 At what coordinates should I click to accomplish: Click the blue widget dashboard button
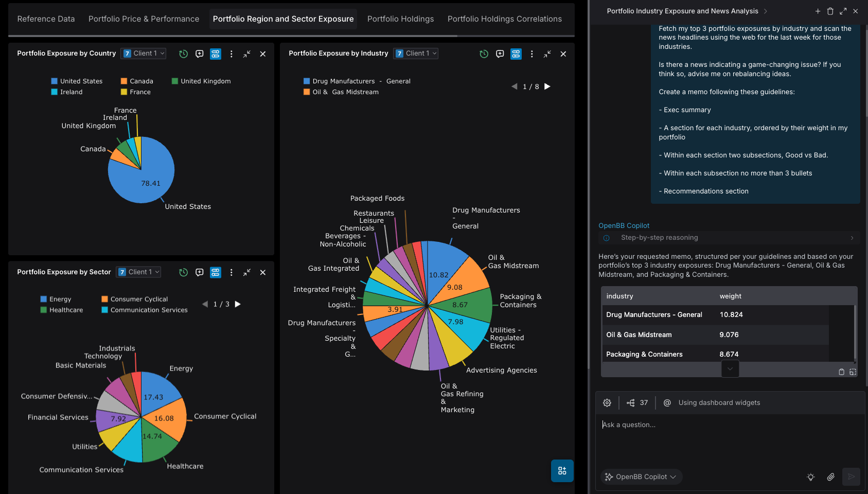(x=562, y=471)
